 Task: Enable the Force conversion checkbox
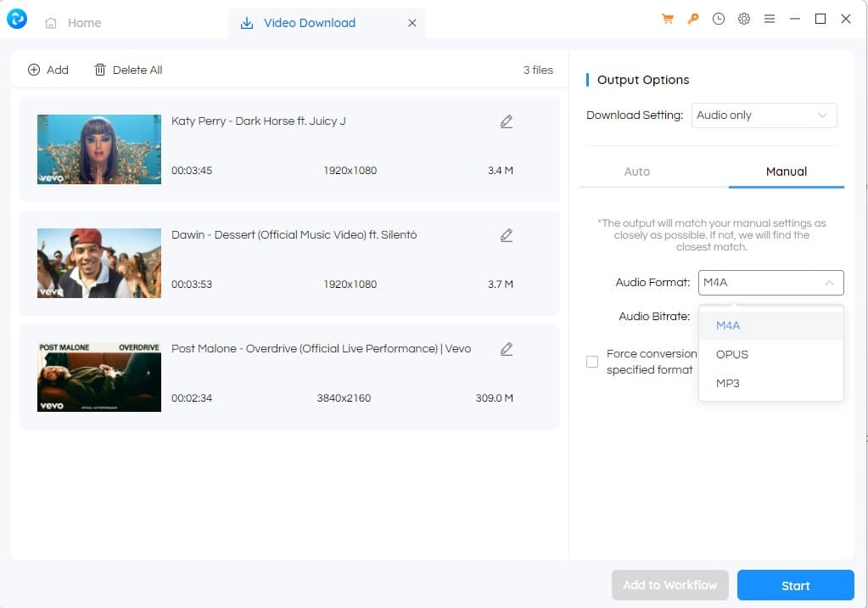592,363
